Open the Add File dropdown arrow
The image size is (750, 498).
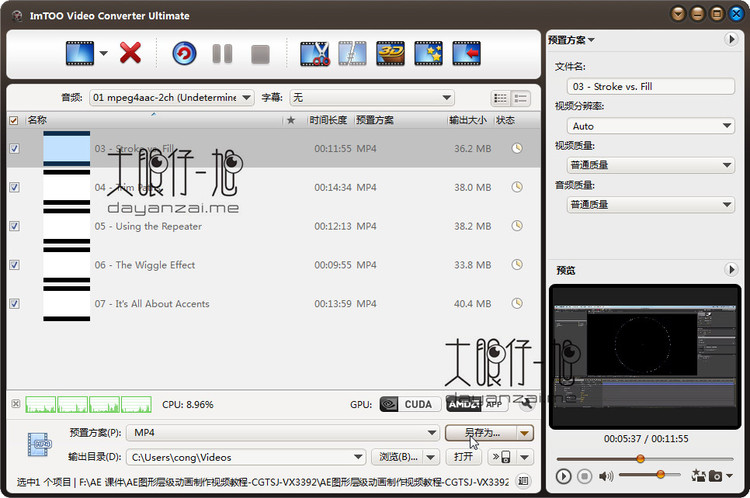point(103,53)
